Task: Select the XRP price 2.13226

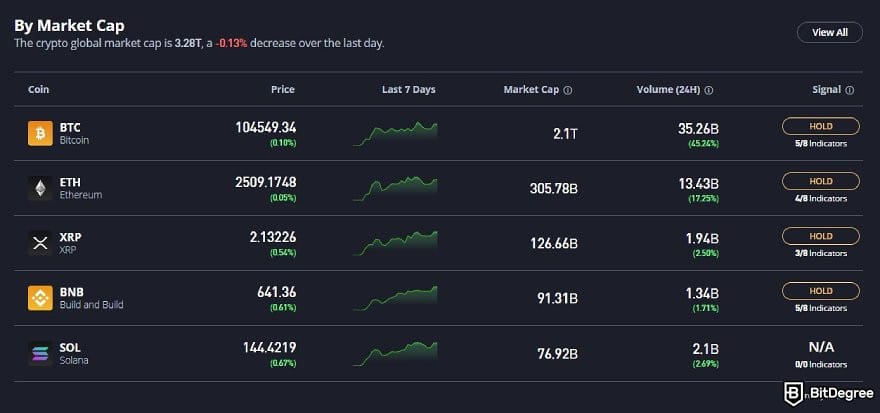Action: click(273, 237)
